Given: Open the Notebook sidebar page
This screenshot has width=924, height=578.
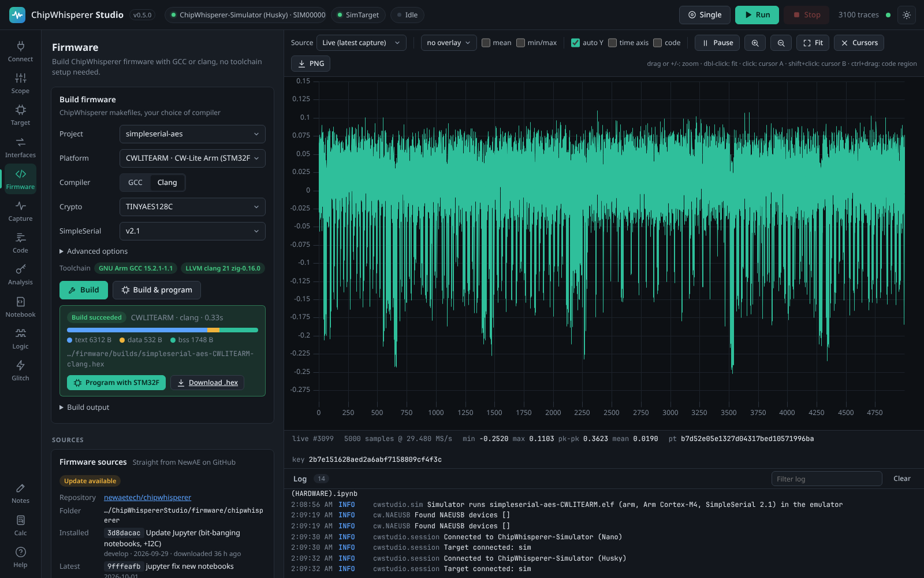Looking at the screenshot, I should tap(20, 307).
